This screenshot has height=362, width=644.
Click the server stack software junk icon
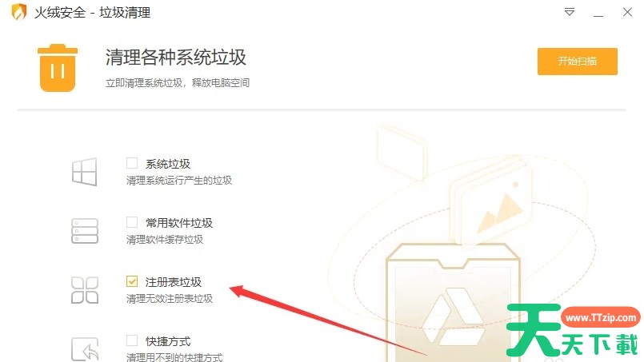tap(85, 231)
